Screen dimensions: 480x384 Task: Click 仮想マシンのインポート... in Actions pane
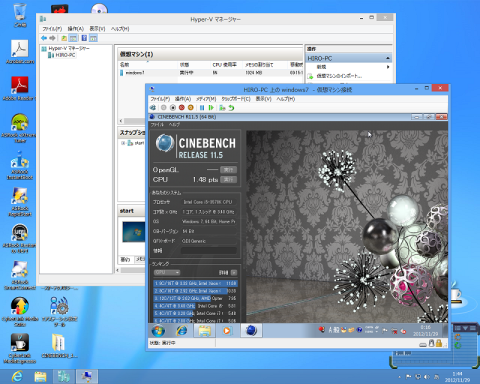pos(339,76)
